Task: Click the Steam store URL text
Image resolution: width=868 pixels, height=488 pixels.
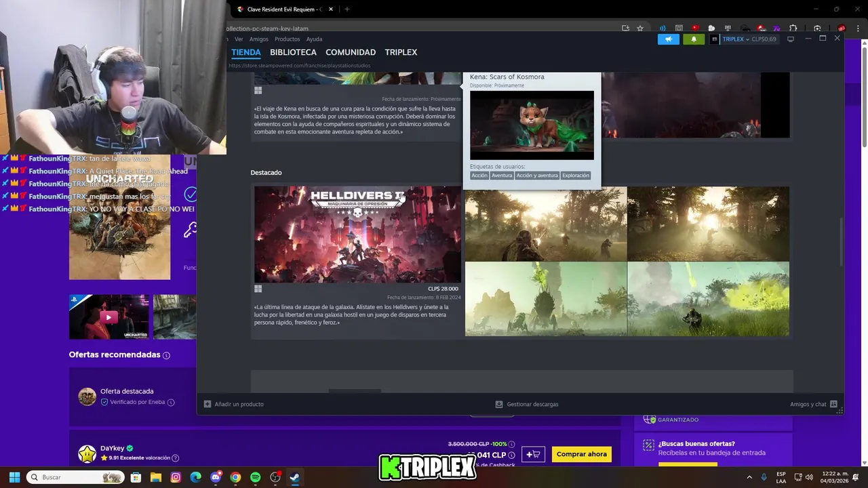Action: [300, 66]
